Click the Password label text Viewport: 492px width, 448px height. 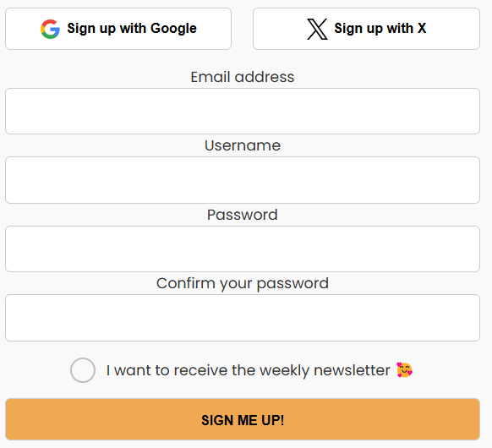click(243, 215)
